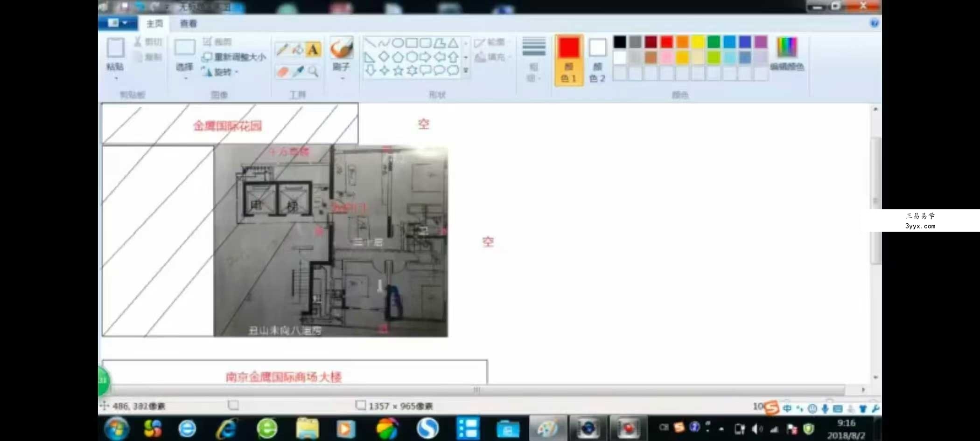Viewport: 980px width, 441px height.
Task: Select the Color picker eyedropper tool
Action: (x=298, y=71)
